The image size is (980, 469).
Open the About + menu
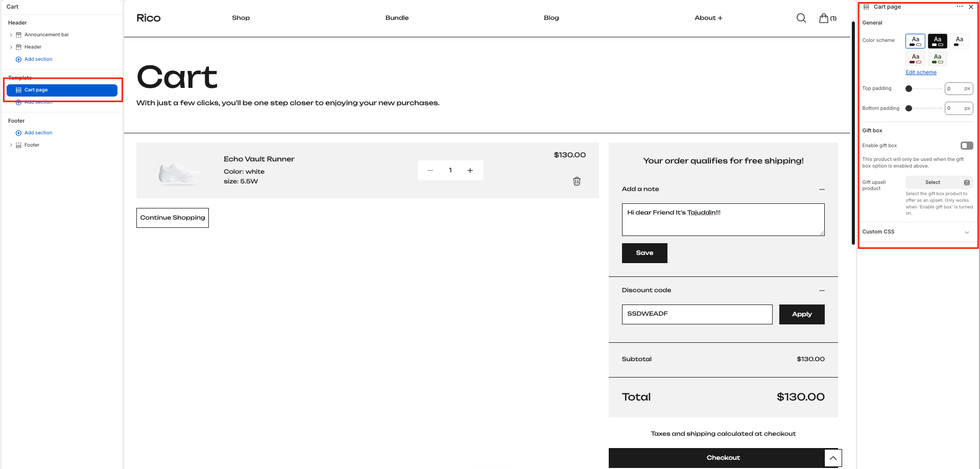point(708,18)
